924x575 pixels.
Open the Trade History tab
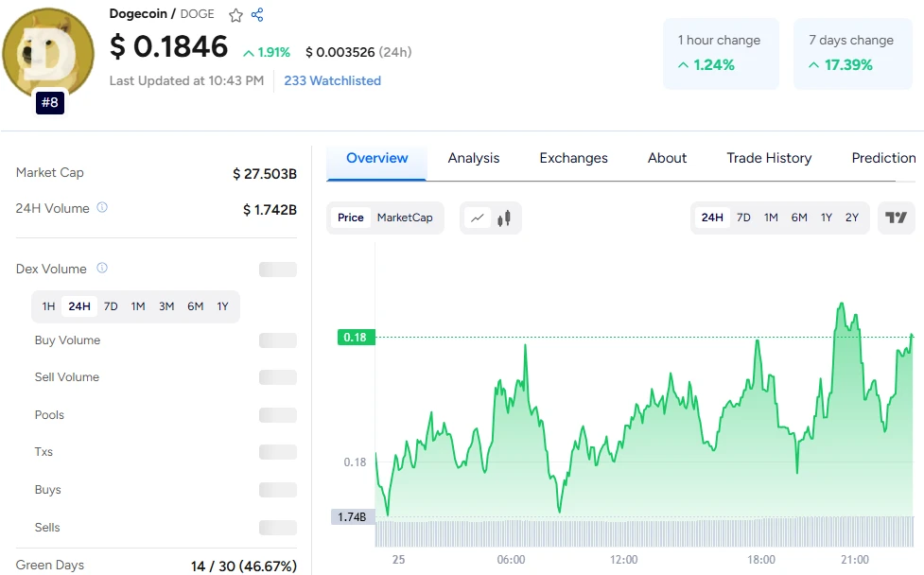(769, 158)
